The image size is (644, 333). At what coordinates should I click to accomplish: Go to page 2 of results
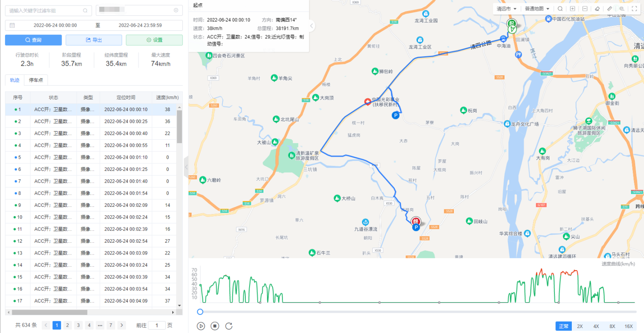68,325
